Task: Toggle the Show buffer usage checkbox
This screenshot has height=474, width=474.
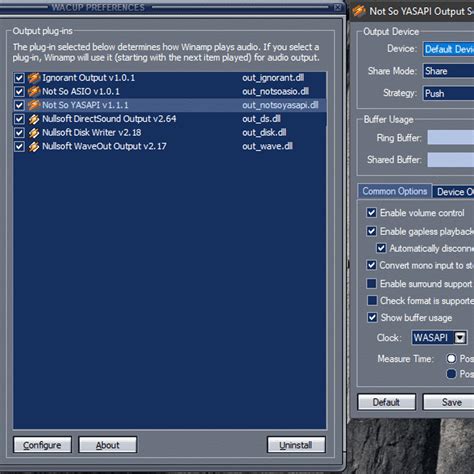Action: click(372, 318)
